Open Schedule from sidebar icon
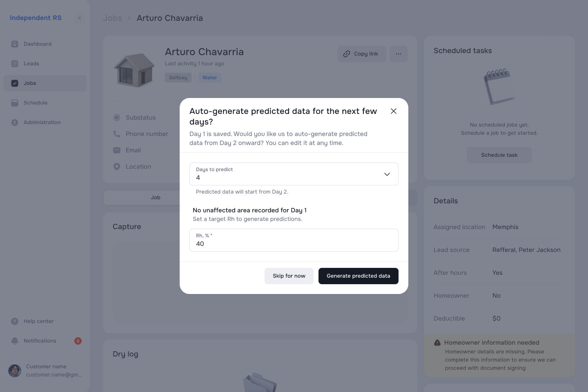The height and width of the screenshot is (392, 588). click(15, 103)
